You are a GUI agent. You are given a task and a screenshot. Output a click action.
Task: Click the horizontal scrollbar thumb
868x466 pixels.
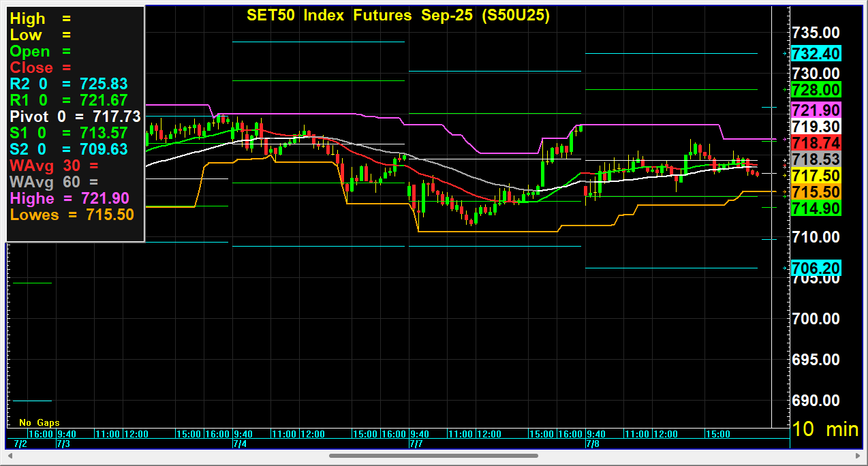pos(433,455)
